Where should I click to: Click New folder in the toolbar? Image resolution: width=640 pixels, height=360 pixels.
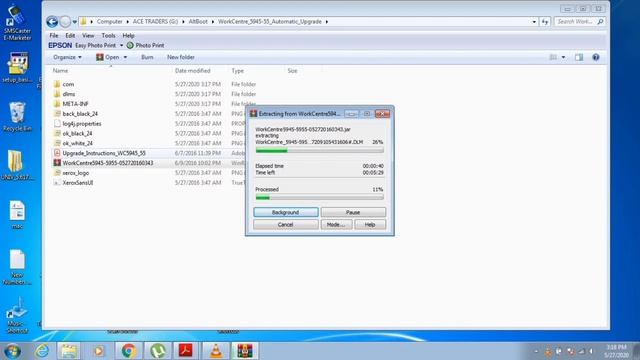[181, 57]
